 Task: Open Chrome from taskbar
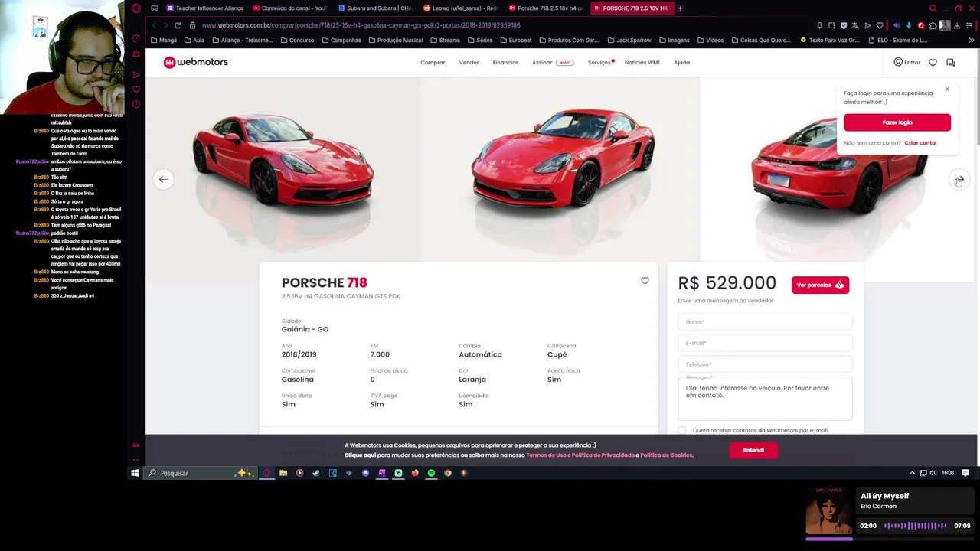[x=448, y=473]
